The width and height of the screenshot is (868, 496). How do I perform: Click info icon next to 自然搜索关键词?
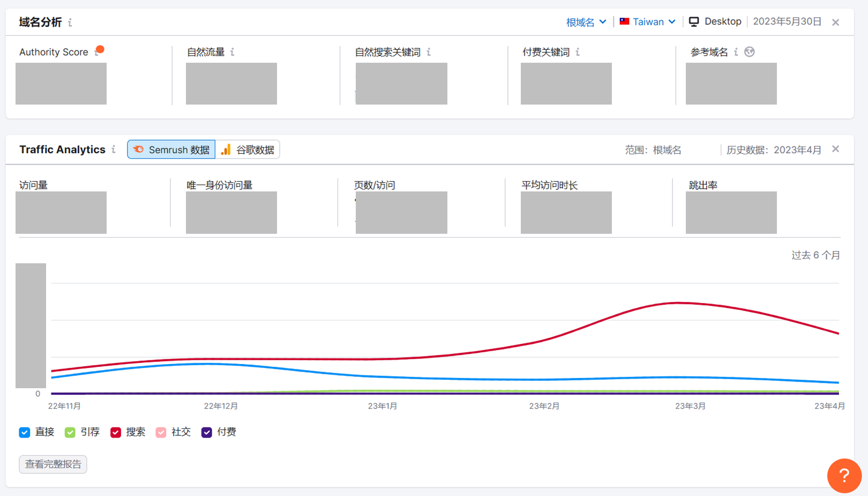[x=429, y=52]
